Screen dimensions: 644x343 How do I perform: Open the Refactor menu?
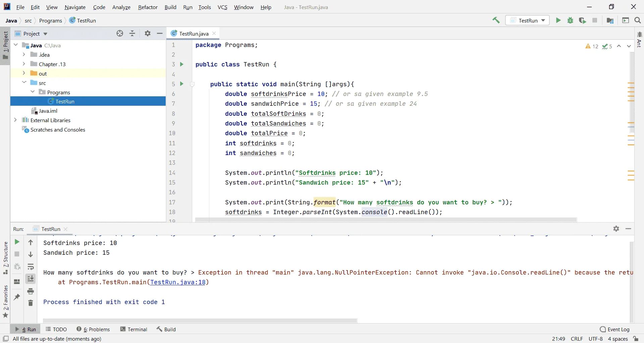tap(148, 7)
